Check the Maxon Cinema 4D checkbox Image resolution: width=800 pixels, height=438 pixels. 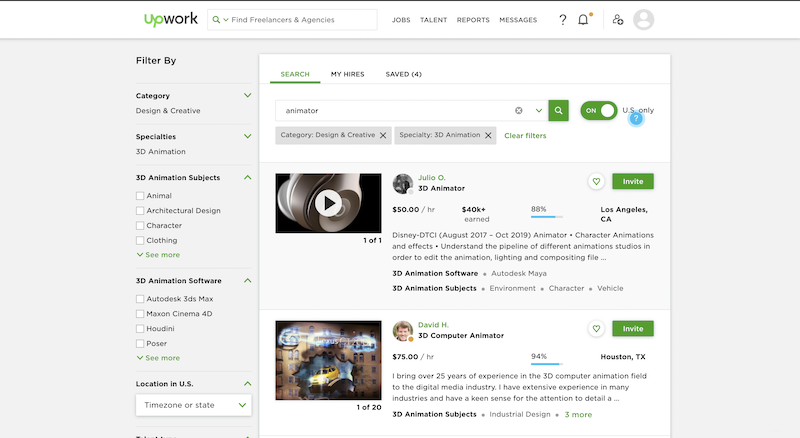tap(140, 313)
